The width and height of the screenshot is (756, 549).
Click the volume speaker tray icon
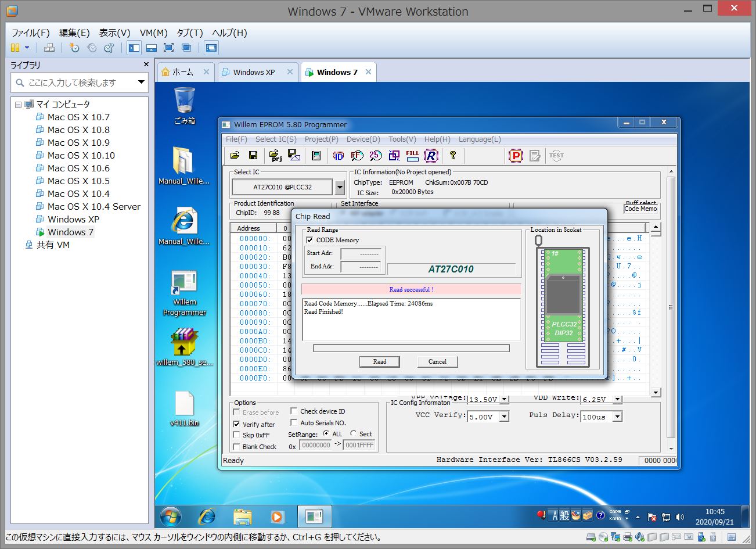(x=680, y=516)
